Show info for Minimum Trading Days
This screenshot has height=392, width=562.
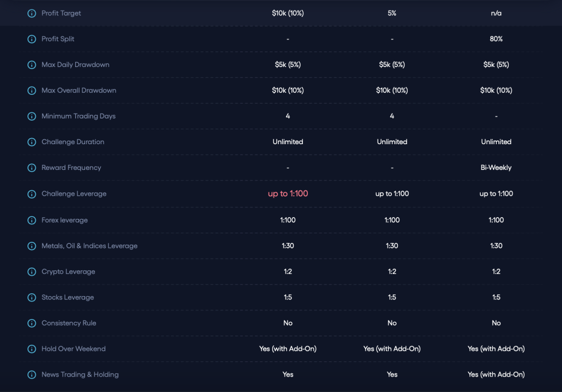(32, 116)
